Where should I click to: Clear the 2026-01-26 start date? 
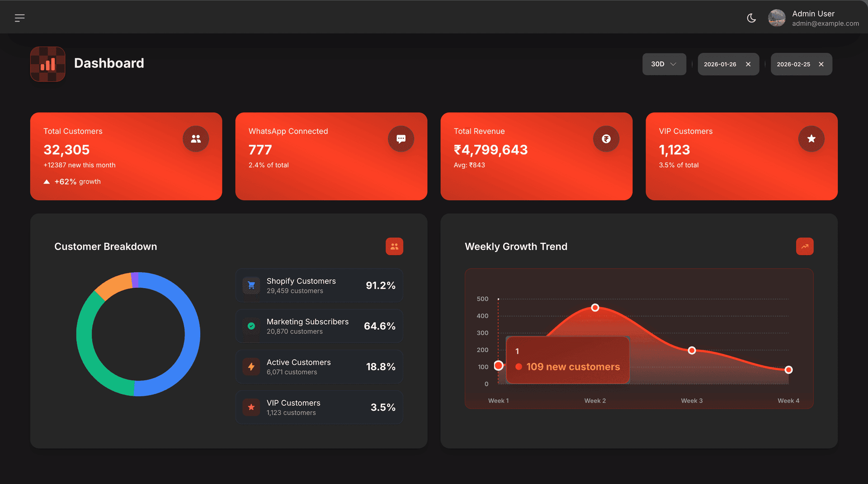pos(748,64)
